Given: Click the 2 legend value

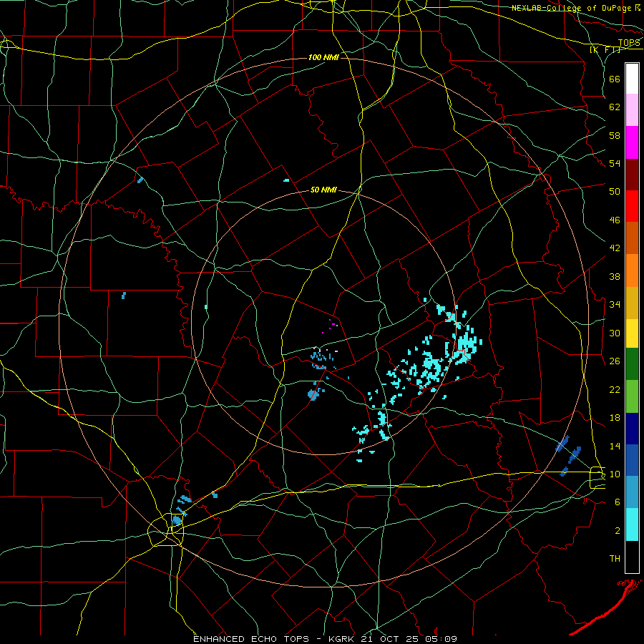Looking at the screenshot, I should pos(617,531).
